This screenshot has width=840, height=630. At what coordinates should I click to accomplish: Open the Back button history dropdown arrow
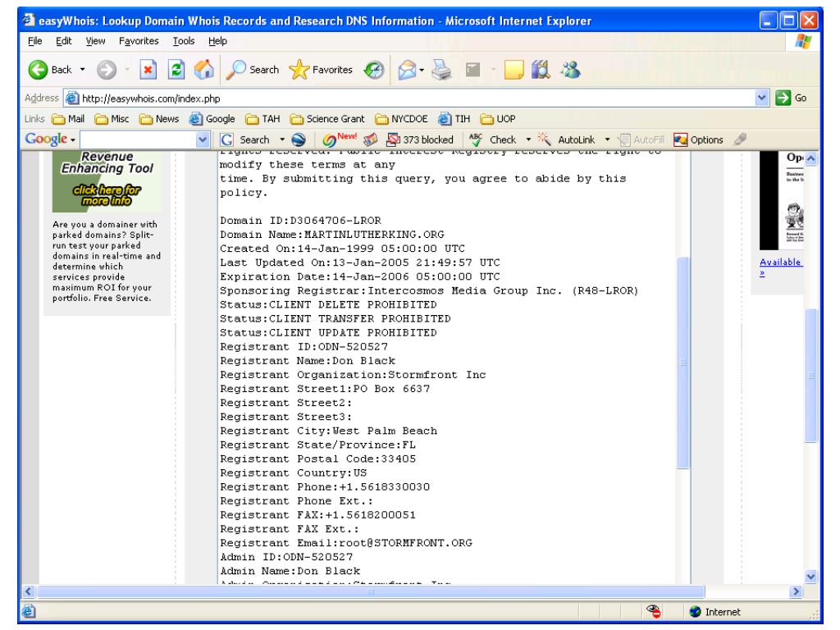(83, 70)
